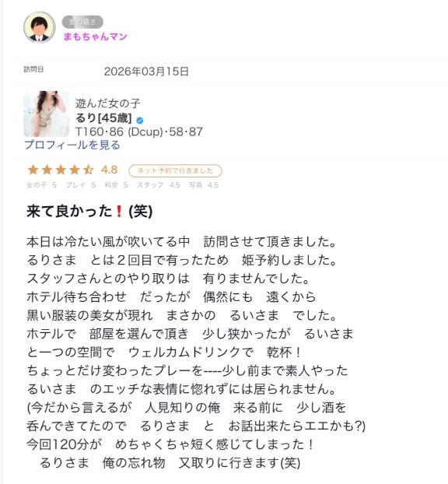
Task: Click the blue verified checkmark badge
Action: coord(140,121)
